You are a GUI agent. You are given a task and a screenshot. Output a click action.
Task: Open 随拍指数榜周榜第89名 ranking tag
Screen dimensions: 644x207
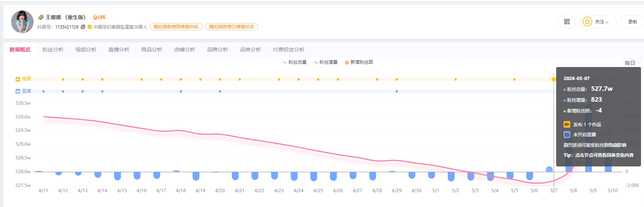[176, 27]
